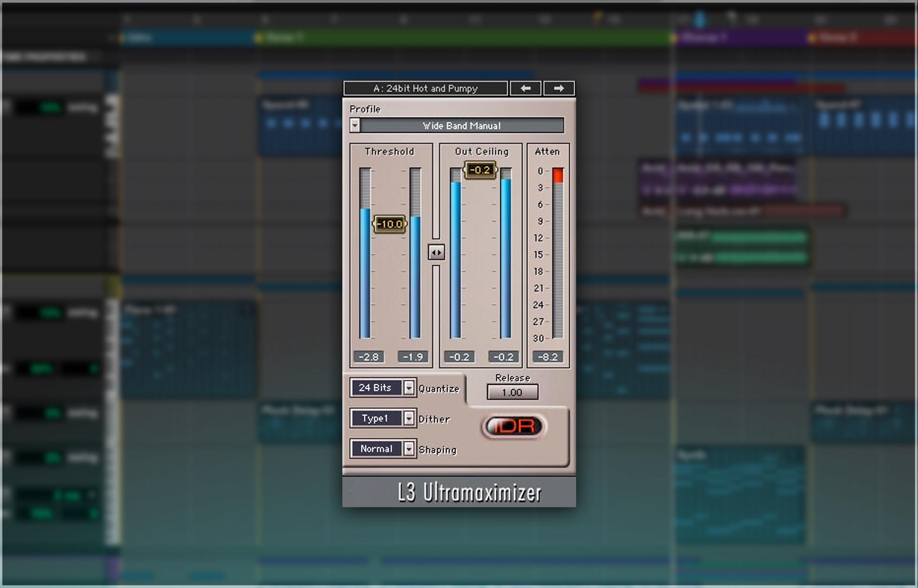
Task: Toggle the IDR button
Action: [514, 426]
